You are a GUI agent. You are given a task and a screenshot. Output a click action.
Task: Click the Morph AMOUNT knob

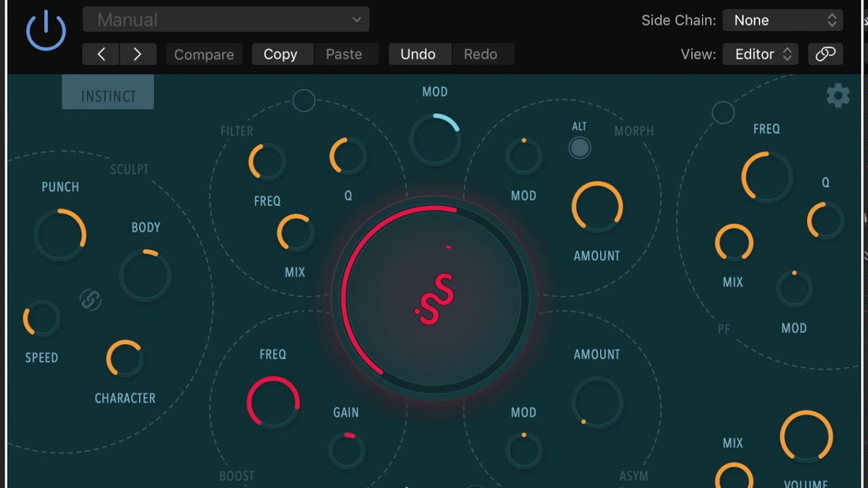pyautogui.click(x=597, y=207)
